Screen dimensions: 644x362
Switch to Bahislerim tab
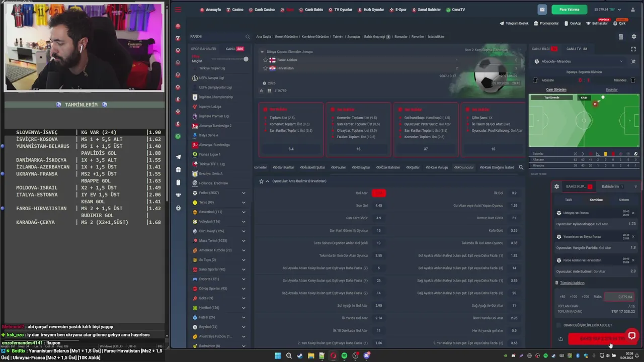613,187
